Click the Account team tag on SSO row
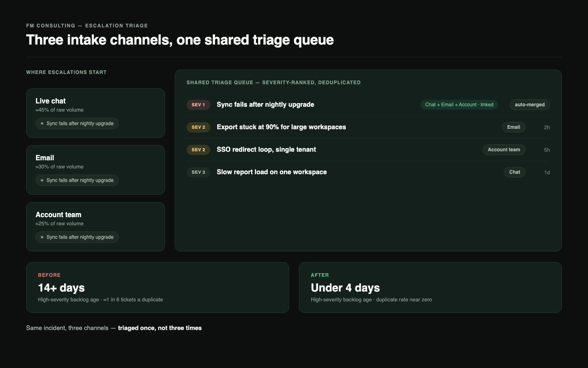Image resolution: width=588 pixels, height=368 pixels. (x=504, y=150)
